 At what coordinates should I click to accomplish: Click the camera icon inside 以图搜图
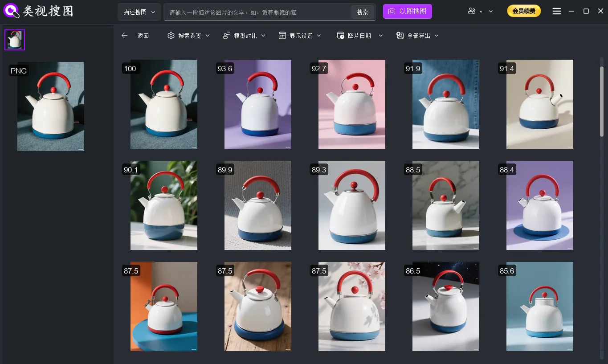click(x=392, y=11)
